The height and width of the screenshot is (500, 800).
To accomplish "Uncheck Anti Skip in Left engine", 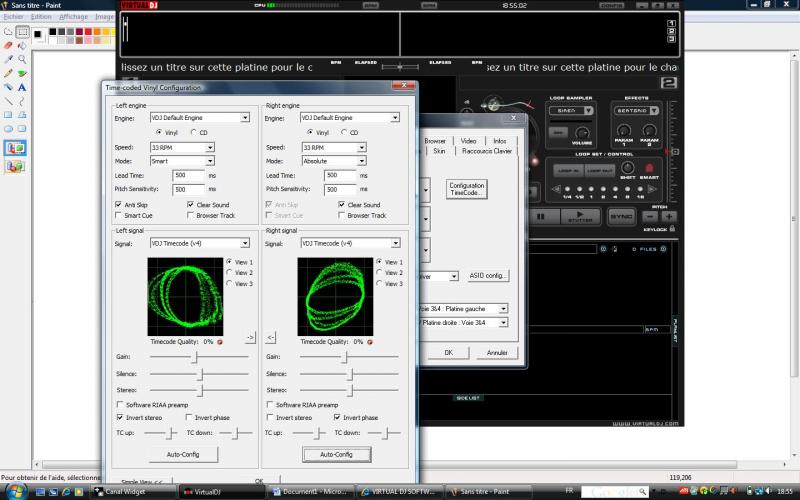I will click(119, 204).
